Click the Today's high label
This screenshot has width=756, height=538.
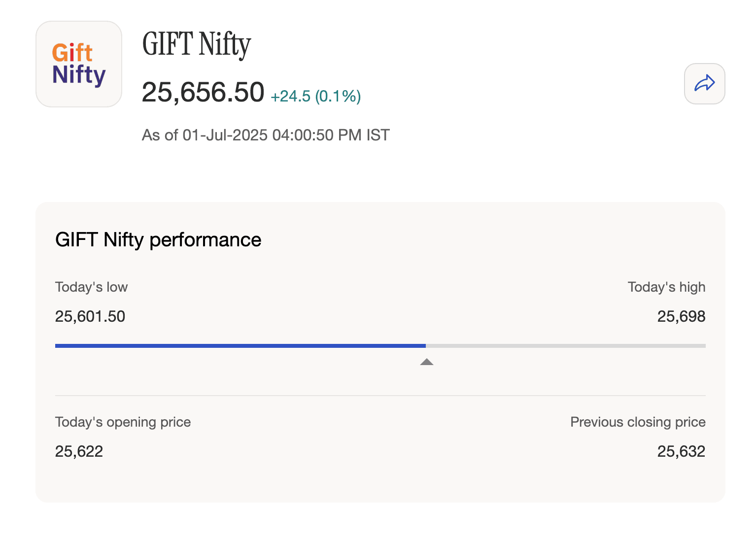point(666,287)
